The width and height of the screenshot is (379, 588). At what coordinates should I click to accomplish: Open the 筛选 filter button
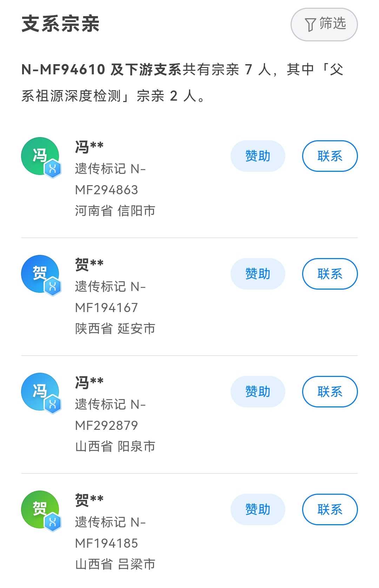(x=324, y=25)
